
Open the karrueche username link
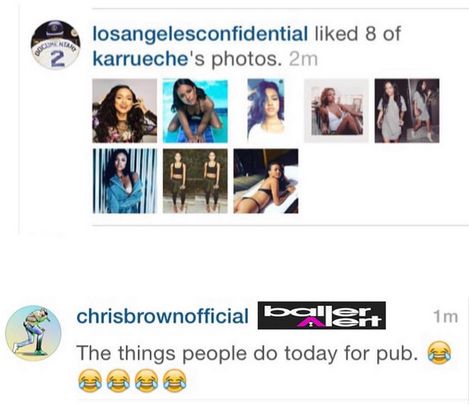(140, 59)
